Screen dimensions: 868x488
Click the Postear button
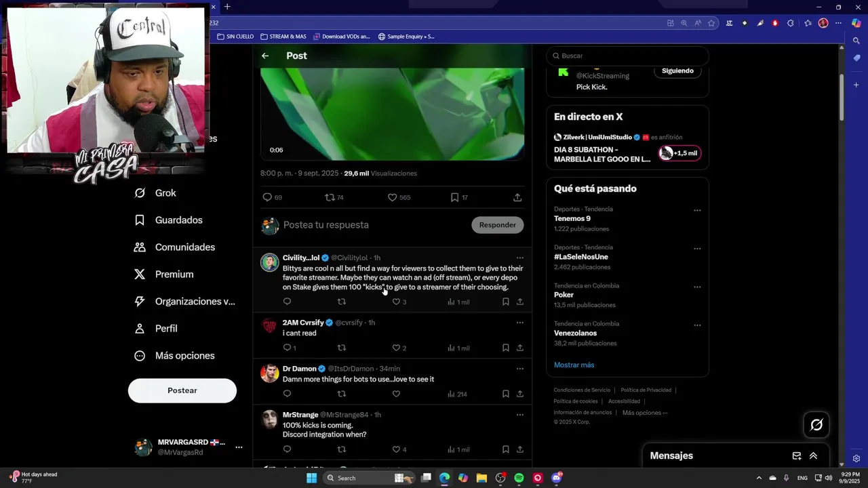182,390
